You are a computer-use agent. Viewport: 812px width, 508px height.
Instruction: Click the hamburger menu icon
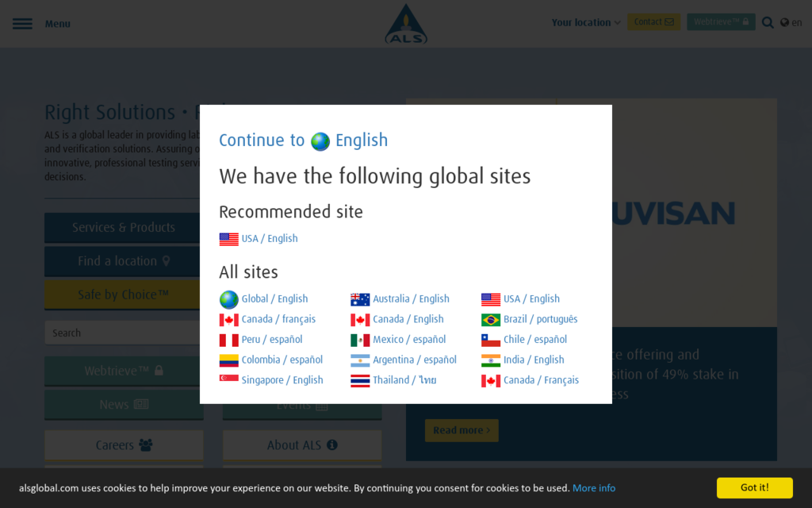pos(22,24)
